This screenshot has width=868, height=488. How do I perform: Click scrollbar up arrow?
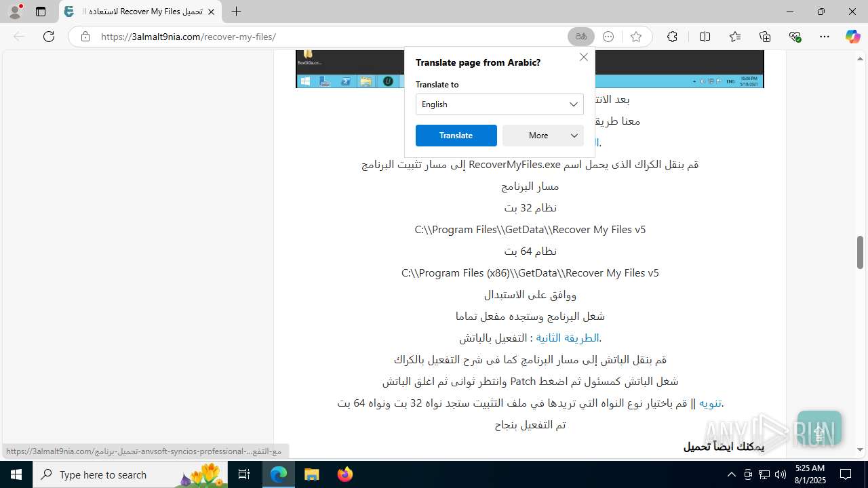[x=860, y=58]
